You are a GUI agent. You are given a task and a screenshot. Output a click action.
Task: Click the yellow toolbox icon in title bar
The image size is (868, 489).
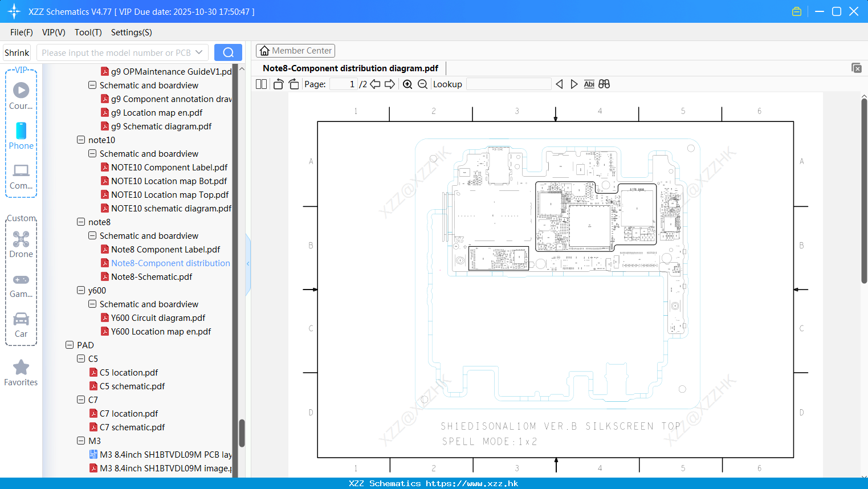point(797,11)
